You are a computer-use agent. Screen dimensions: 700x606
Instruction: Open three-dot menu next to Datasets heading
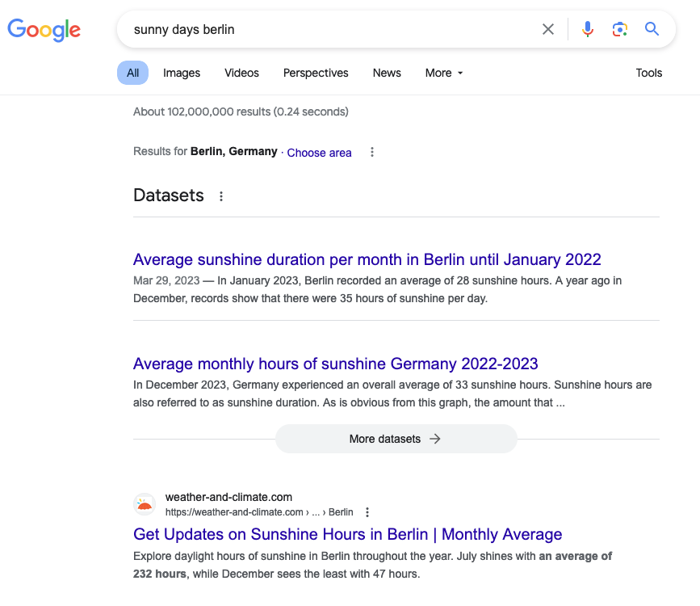click(221, 196)
